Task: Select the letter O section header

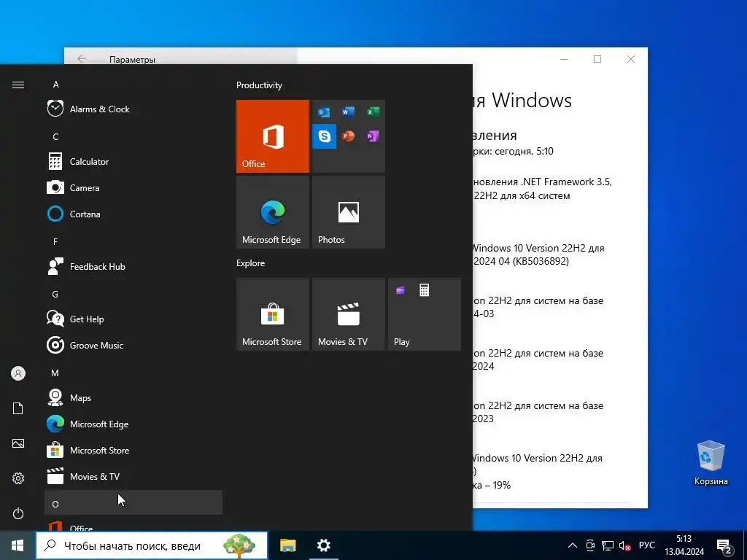Action: [133, 503]
